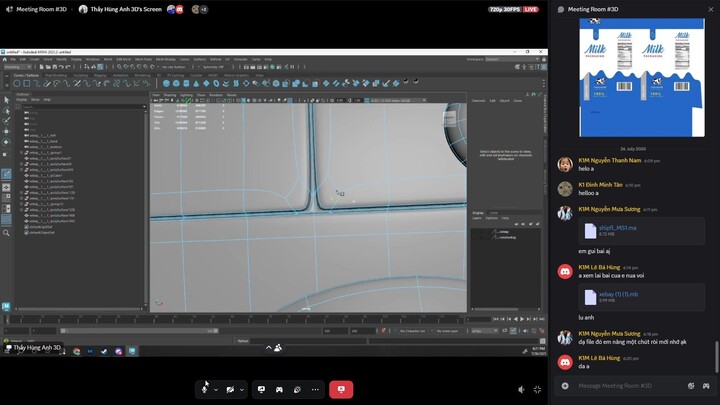Expand the camera options chevron

(x=242, y=390)
